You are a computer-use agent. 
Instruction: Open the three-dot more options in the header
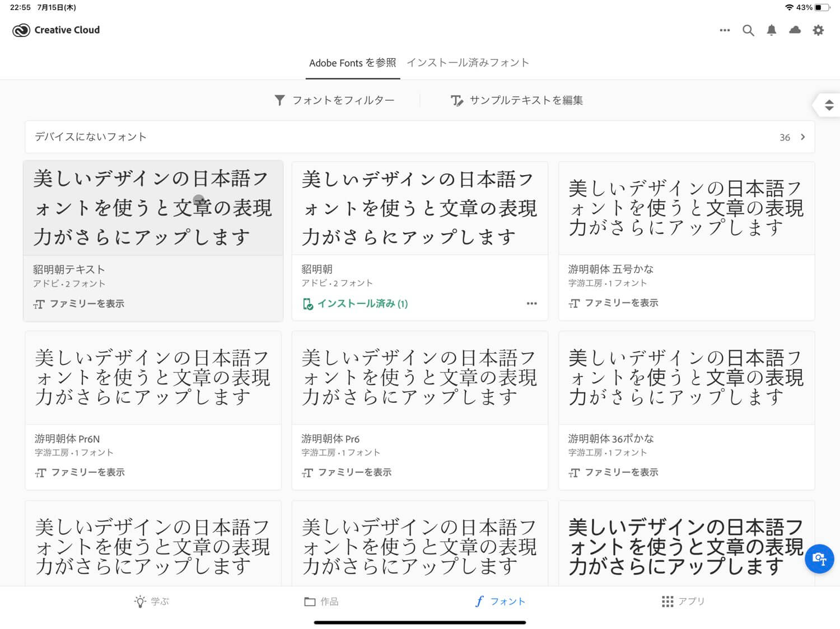[725, 30]
